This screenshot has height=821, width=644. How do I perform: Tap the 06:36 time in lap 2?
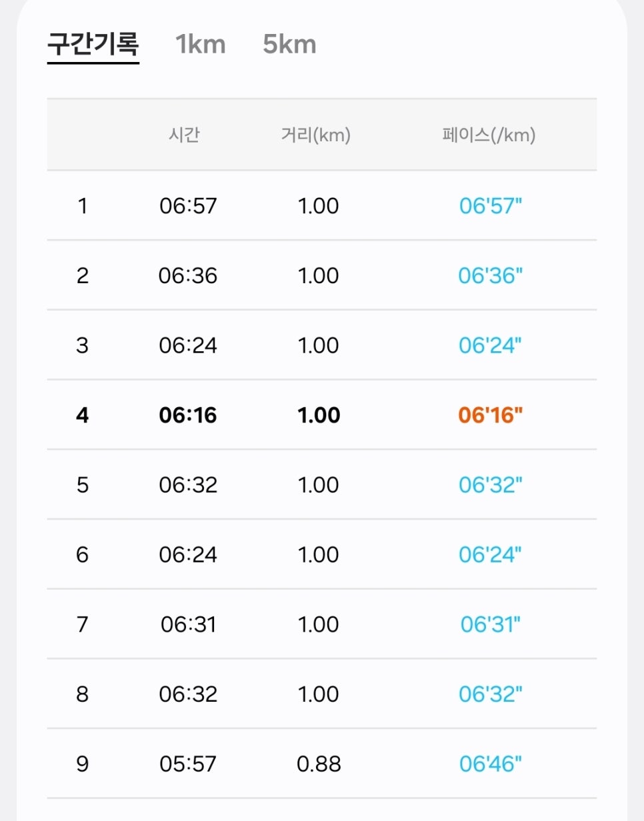click(188, 276)
